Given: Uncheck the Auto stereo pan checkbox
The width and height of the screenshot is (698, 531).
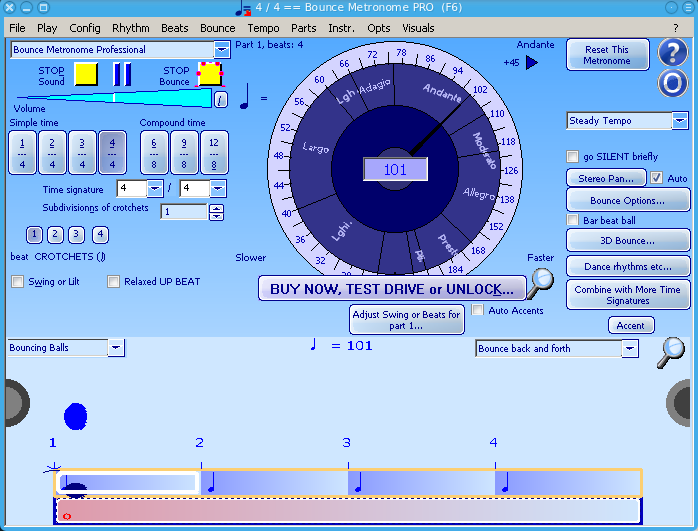Looking at the screenshot, I should [656, 178].
